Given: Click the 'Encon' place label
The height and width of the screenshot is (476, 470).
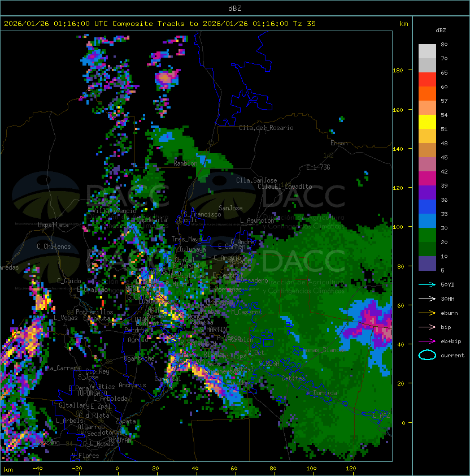Looking at the screenshot, I should [x=339, y=143].
